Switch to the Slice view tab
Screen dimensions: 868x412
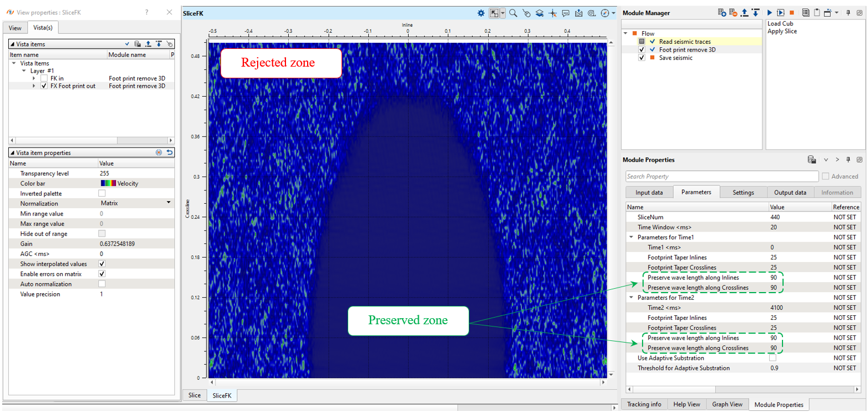coord(194,395)
